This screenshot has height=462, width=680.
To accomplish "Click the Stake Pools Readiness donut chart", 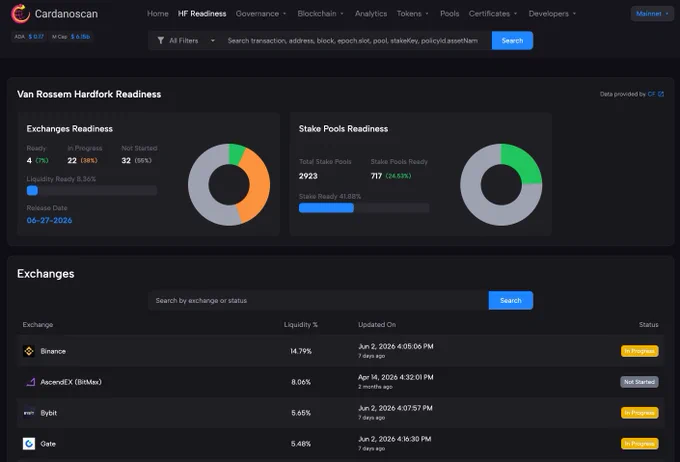I will tap(501, 184).
